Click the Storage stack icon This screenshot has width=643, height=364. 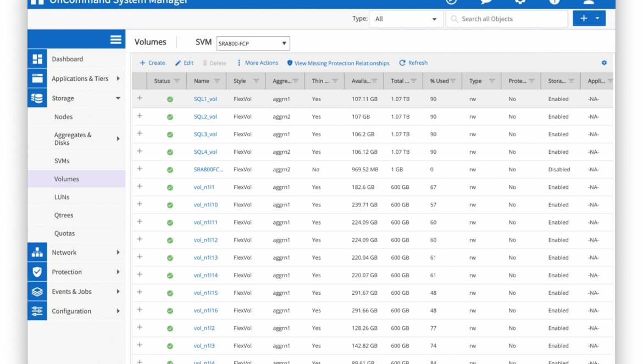pos(37,98)
